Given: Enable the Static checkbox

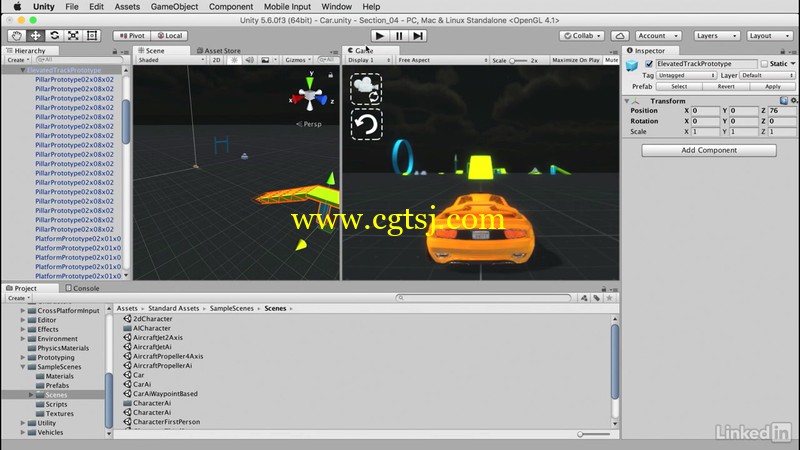Looking at the screenshot, I should (x=764, y=64).
